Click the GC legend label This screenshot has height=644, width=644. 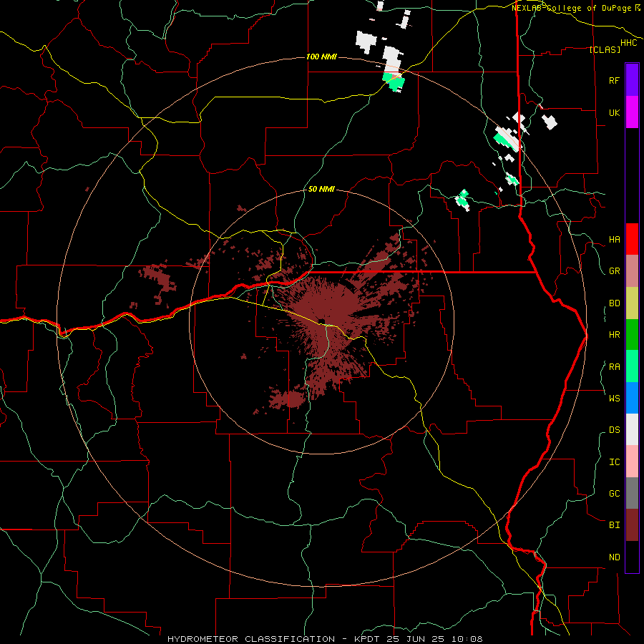[614, 494]
